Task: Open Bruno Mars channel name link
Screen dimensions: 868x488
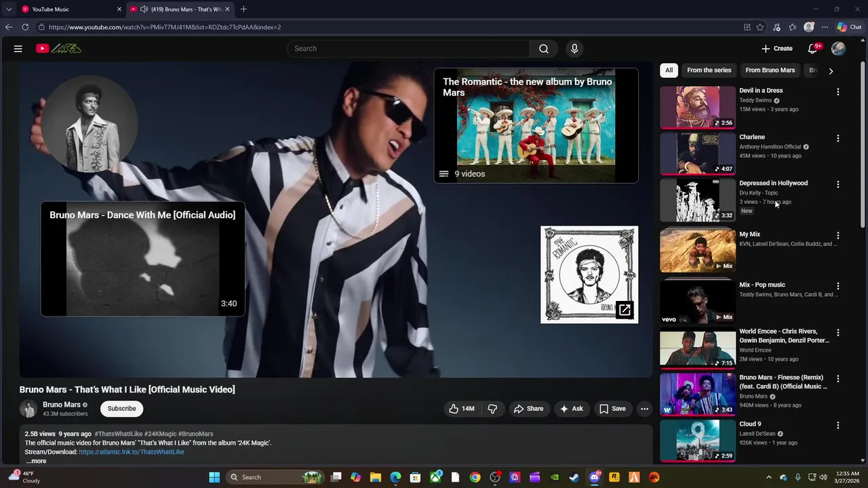Action: click(x=61, y=405)
